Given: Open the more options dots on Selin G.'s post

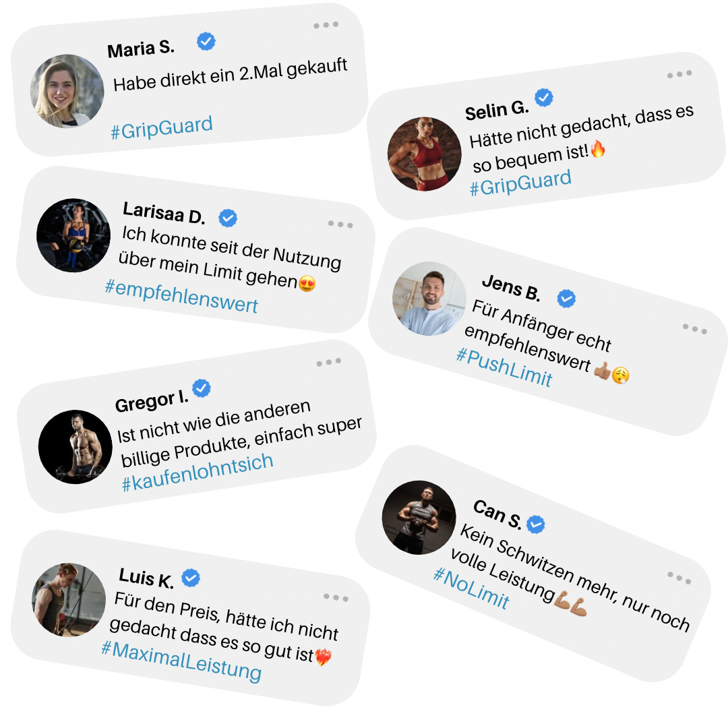Looking at the screenshot, I should pos(679,74).
